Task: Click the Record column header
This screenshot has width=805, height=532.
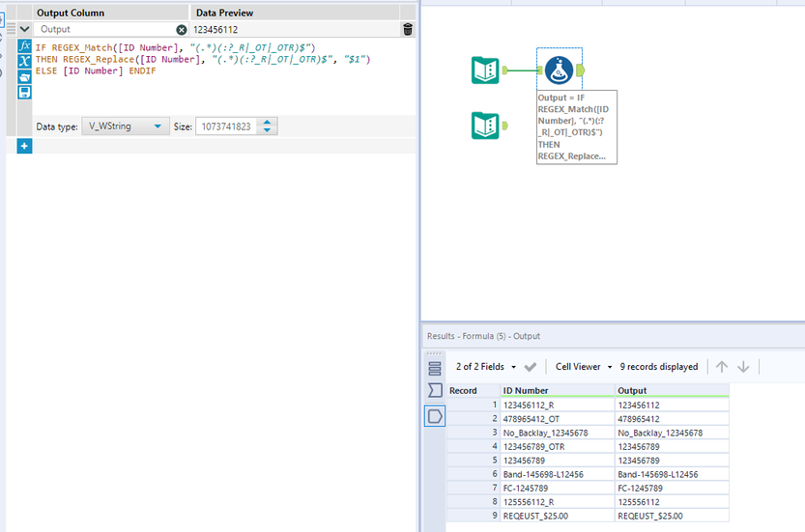Action: pyautogui.click(x=474, y=390)
